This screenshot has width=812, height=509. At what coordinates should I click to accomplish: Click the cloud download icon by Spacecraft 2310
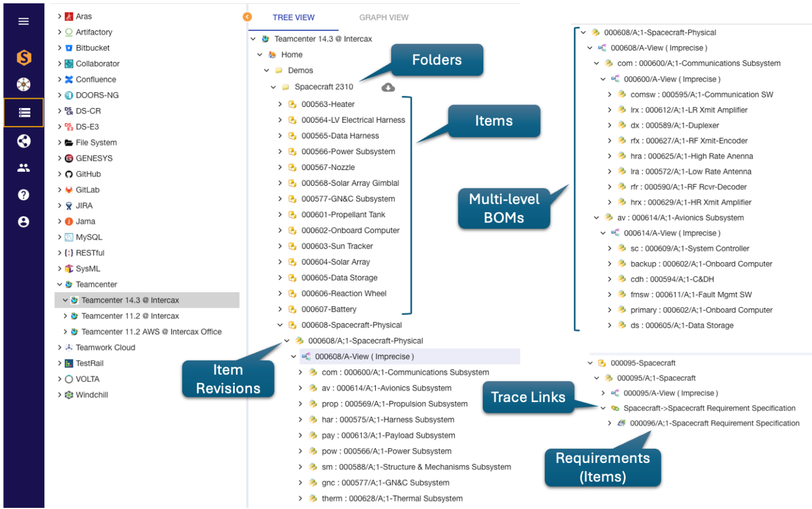(x=388, y=87)
